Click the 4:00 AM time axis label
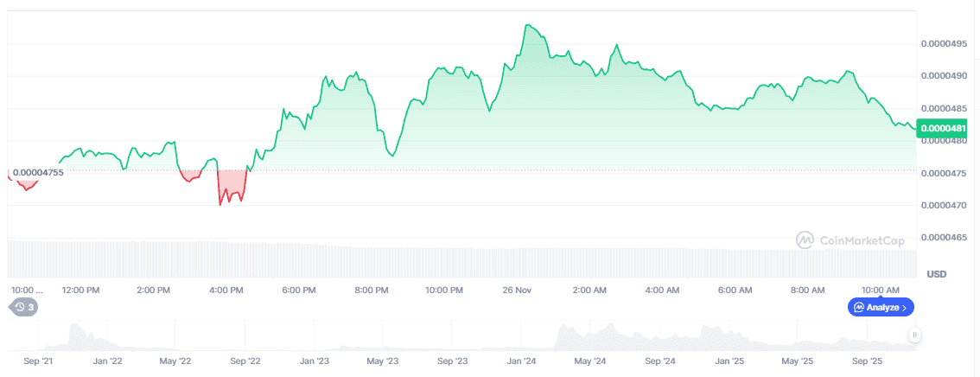 661,290
